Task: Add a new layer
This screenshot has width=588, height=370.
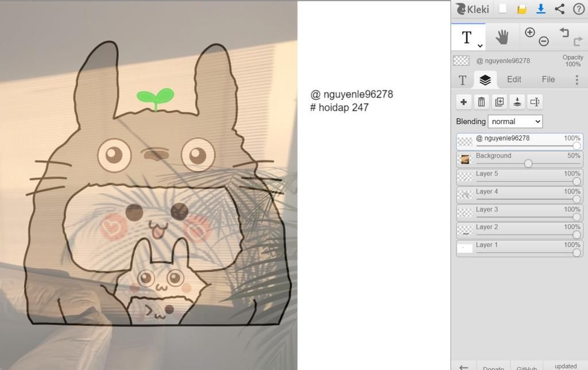Action: (x=463, y=102)
